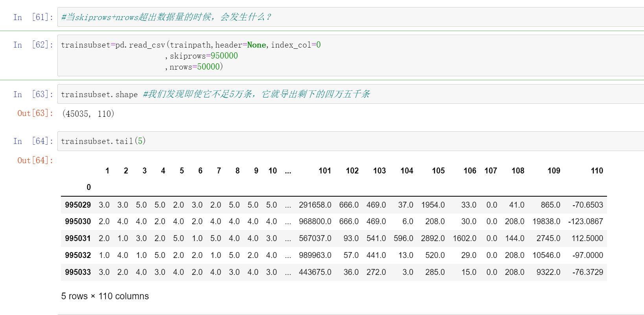
Task: Click cell value 112.5000
Action: pyautogui.click(x=587, y=238)
